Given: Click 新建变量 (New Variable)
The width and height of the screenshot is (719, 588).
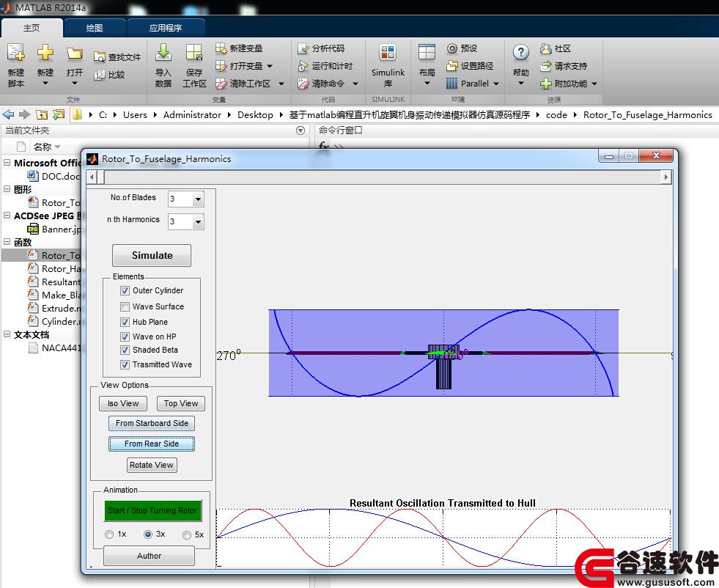Looking at the screenshot, I should point(239,48).
